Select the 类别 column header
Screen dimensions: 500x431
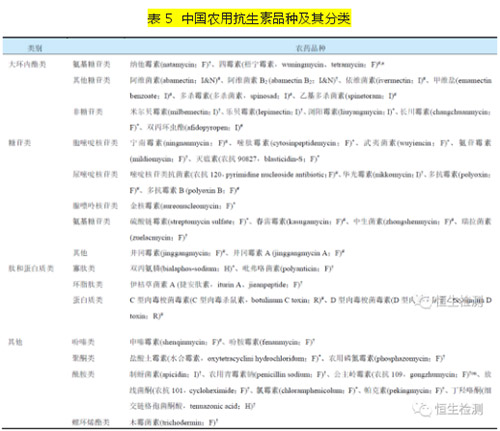(x=35, y=48)
